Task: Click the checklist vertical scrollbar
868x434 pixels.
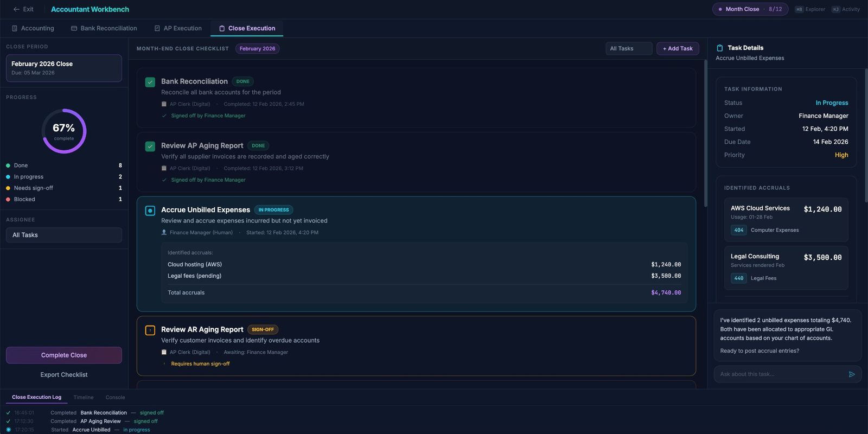Action: [x=706, y=133]
